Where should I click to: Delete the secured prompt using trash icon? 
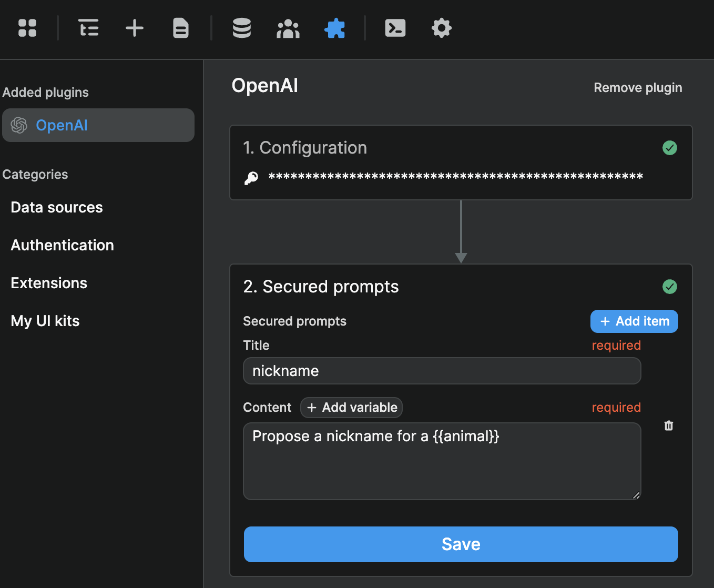(x=668, y=425)
